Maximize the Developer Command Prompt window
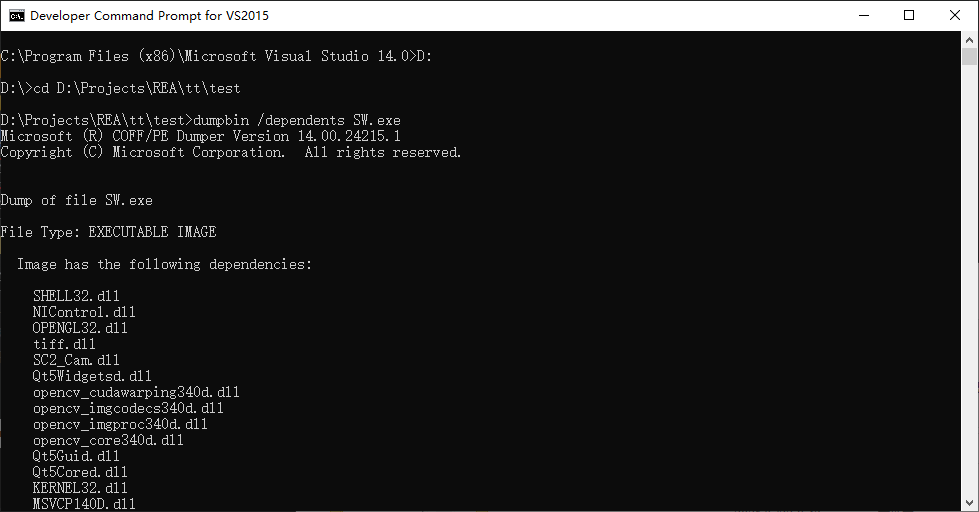Viewport: 979px width, 512px height. pyautogui.click(x=909, y=16)
